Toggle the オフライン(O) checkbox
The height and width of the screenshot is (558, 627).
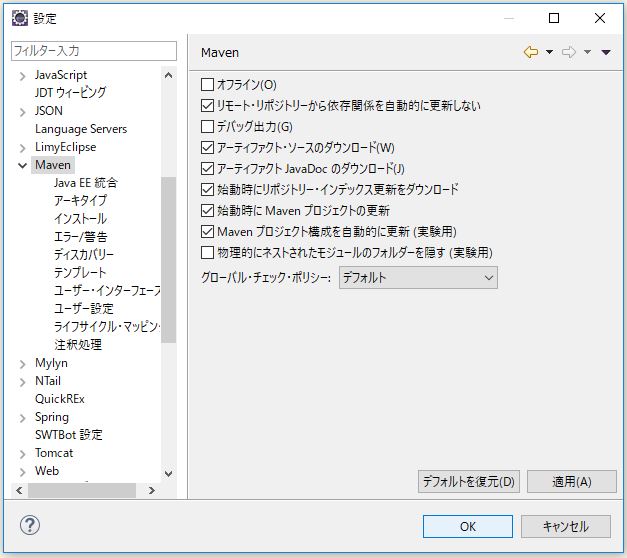pyautogui.click(x=207, y=84)
